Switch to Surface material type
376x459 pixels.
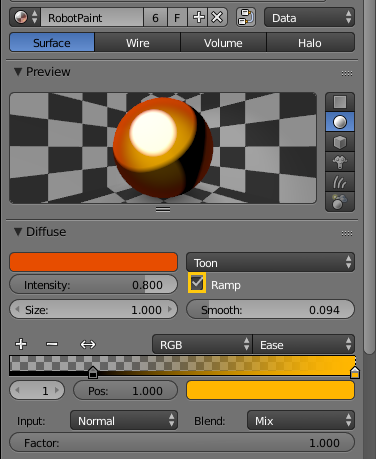click(x=52, y=42)
